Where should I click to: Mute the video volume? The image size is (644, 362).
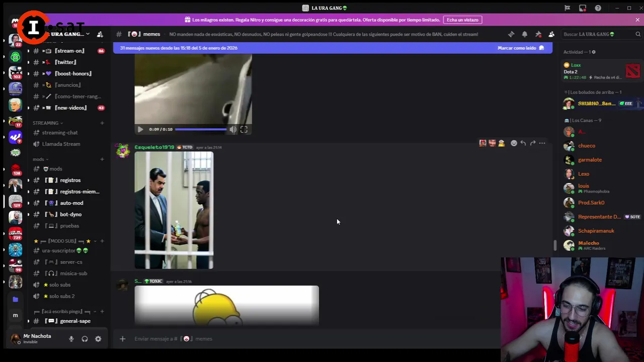tap(233, 129)
